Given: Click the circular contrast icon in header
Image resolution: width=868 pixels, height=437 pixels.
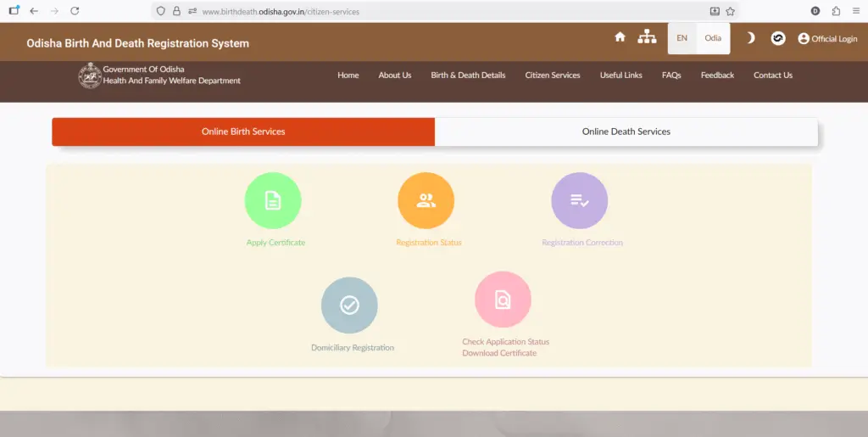Looking at the screenshot, I should pyautogui.click(x=777, y=38).
